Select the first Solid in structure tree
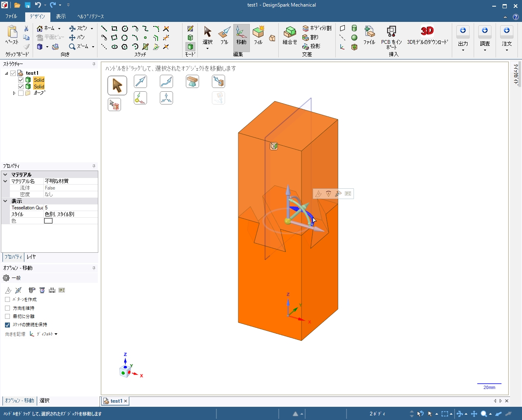The image size is (522, 420). [x=39, y=80]
